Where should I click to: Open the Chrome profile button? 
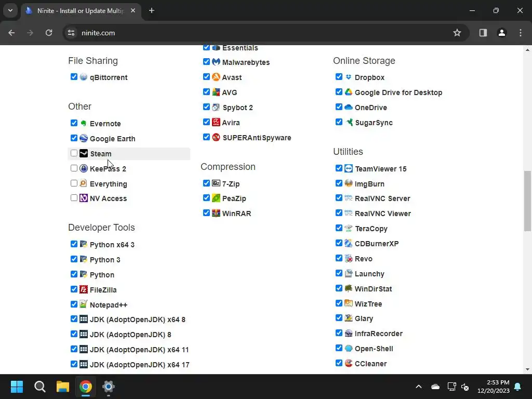(502, 33)
